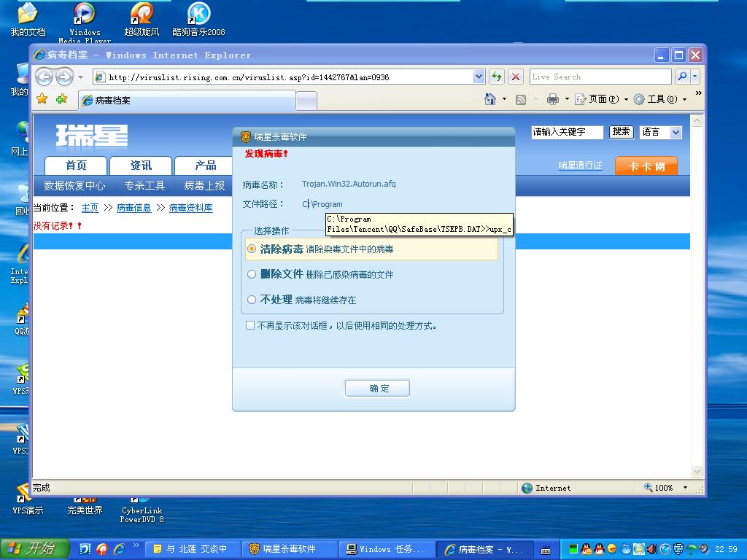Viewport: 747px width, 560px height.
Task: Switch to 与 北莲 交谈中 taskbar window
Action: click(192, 549)
